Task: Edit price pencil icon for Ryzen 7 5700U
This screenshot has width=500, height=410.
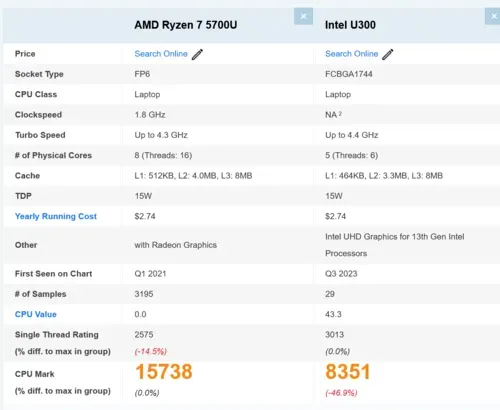Action: (x=197, y=54)
